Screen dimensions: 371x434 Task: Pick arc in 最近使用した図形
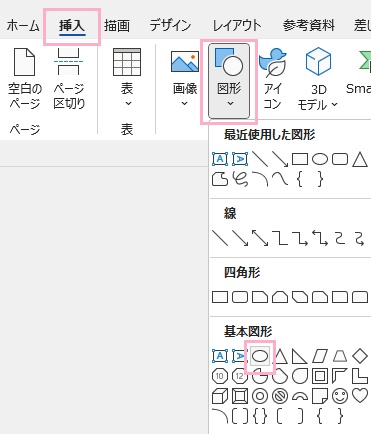pyautogui.click(x=260, y=179)
